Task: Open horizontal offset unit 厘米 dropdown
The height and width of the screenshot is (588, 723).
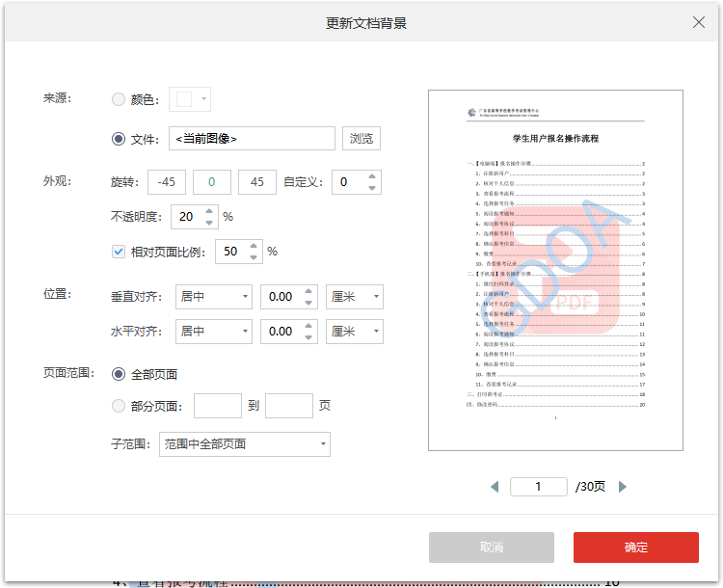Action: point(355,332)
